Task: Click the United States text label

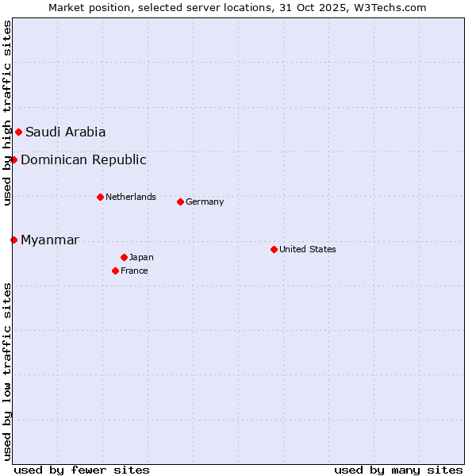Action: click(308, 249)
